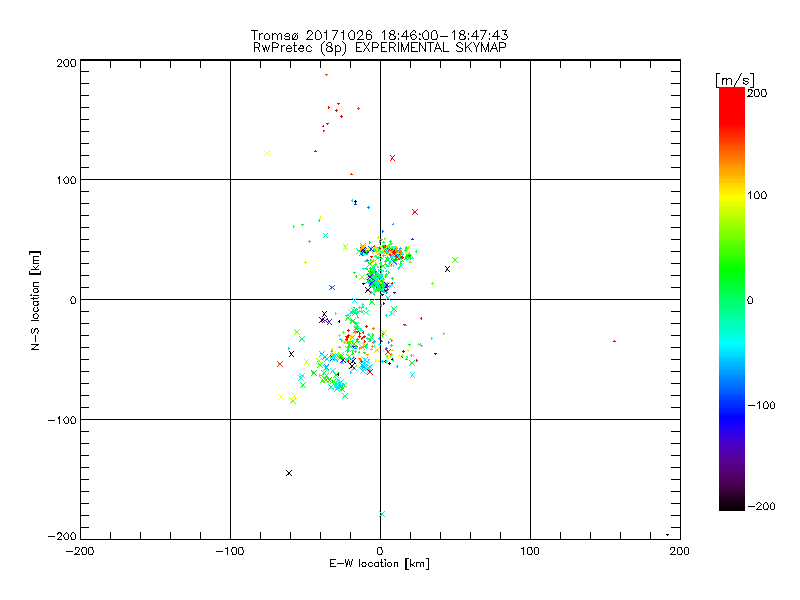This screenshot has width=800, height=600.
Task: Click the yellow X marker in upper-left area
Action: pyautogui.click(x=267, y=154)
